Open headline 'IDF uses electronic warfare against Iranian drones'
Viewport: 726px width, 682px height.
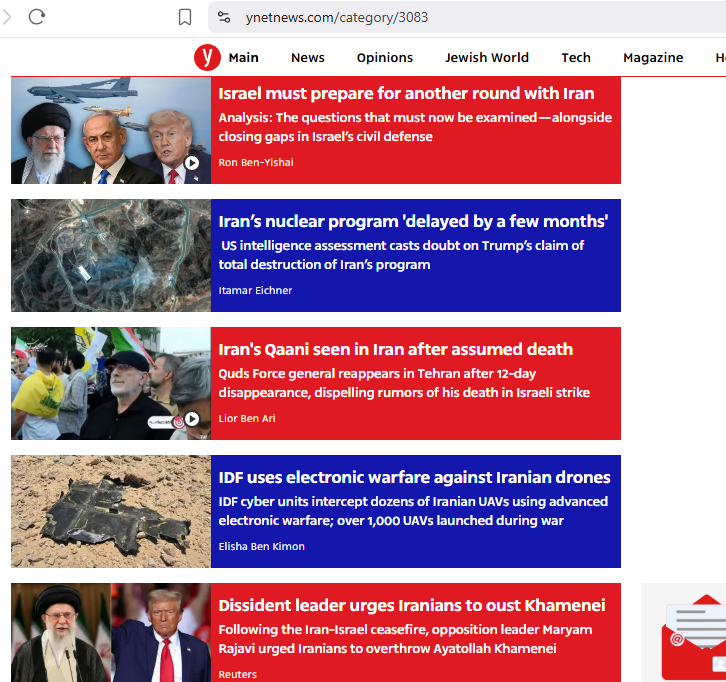[x=414, y=477]
